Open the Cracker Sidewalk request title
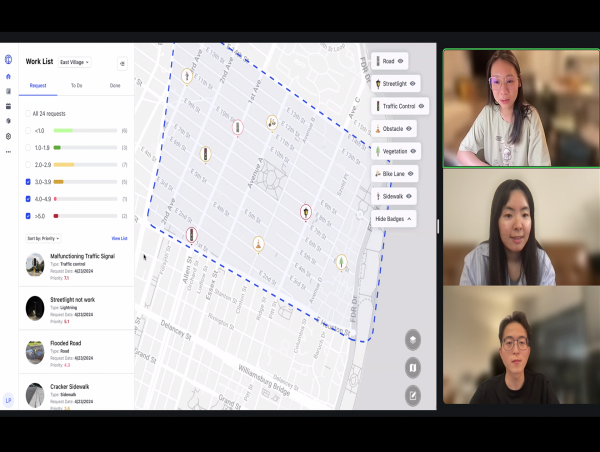Screen dimensions: 600x452 (70, 387)
